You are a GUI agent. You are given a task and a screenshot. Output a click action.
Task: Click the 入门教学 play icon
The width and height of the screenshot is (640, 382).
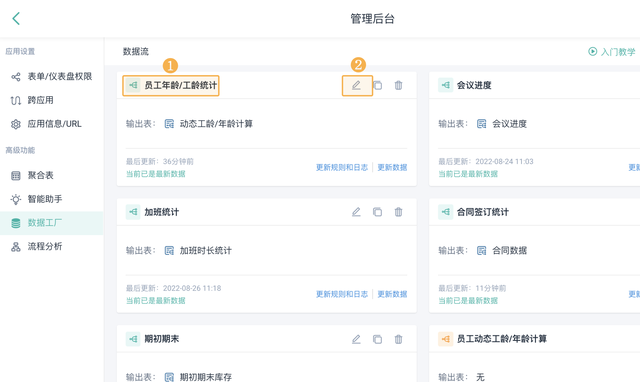pyautogui.click(x=592, y=51)
